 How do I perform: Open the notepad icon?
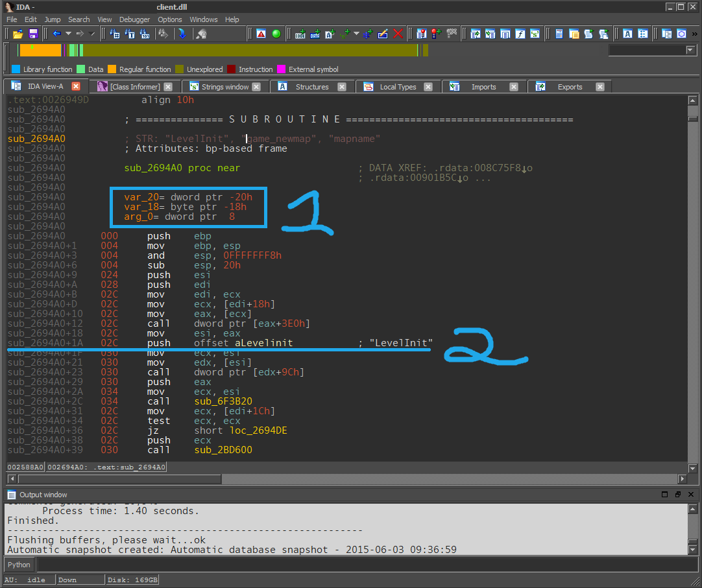point(574,34)
